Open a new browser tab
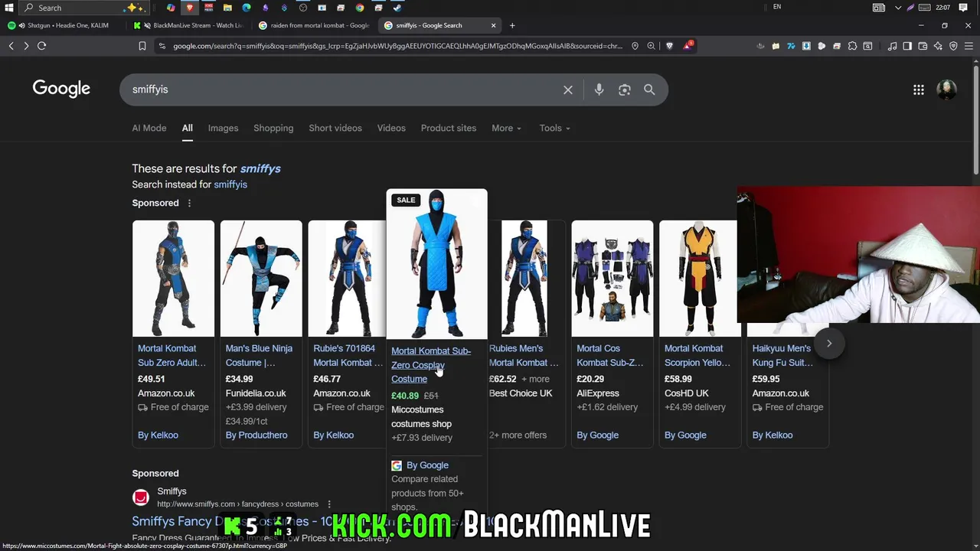The image size is (980, 551). pyautogui.click(x=512, y=25)
